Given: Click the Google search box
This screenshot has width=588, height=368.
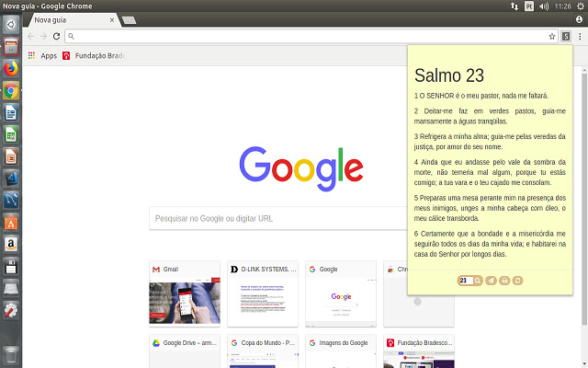Looking at the screenshot, I should [278, 218].
